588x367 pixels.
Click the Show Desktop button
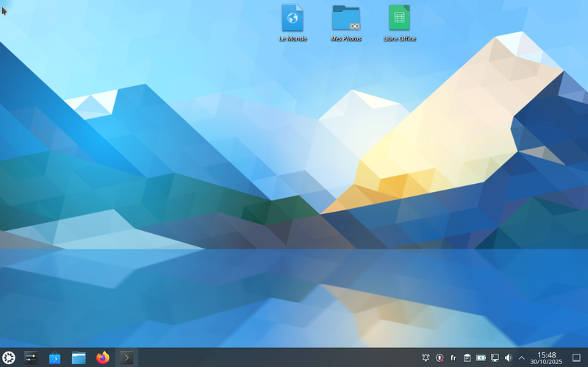point(577,357)
